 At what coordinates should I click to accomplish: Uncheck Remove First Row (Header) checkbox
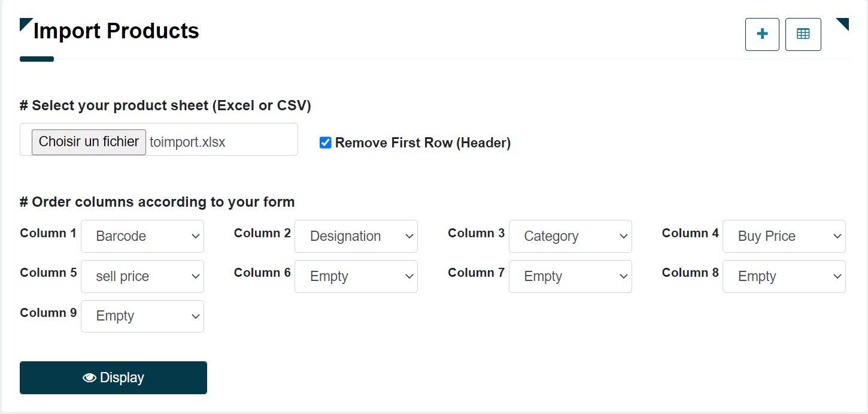(x=326, y=143)
